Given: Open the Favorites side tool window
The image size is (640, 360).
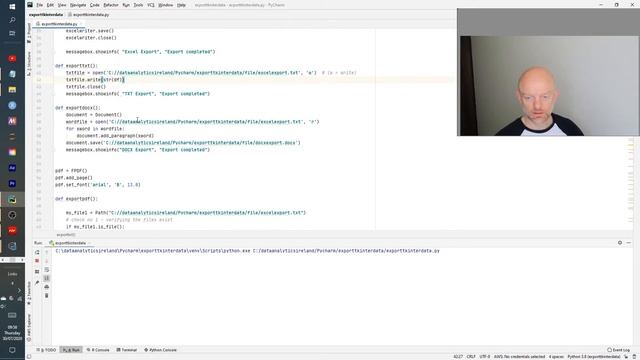Looking at the screenshot, I should click(29, 293).
